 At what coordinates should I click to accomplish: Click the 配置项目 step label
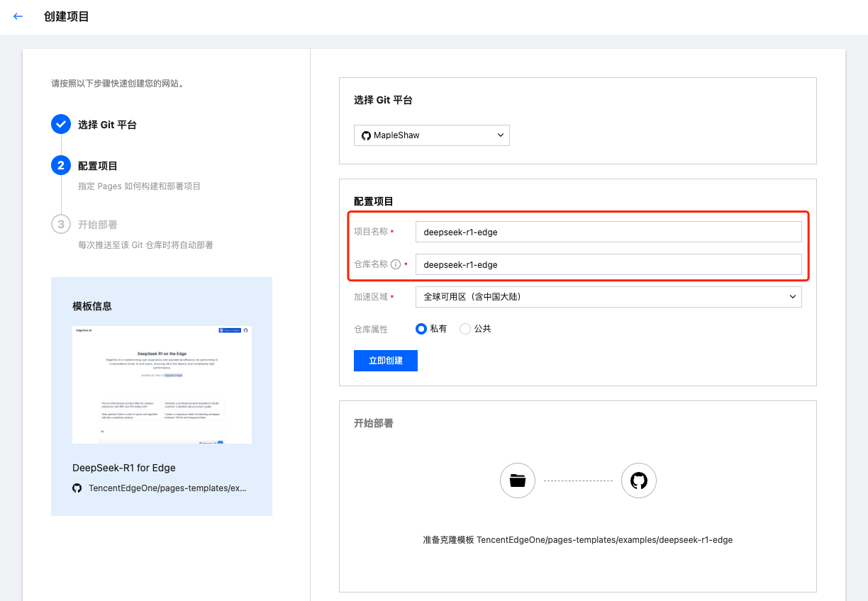(98, 166)
